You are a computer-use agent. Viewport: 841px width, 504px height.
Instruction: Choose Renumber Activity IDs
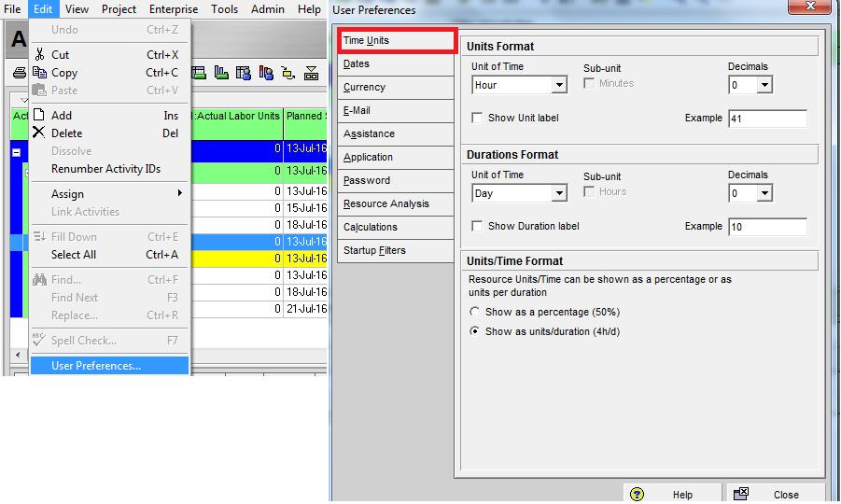pyautogui.click(x=110, y=168)
